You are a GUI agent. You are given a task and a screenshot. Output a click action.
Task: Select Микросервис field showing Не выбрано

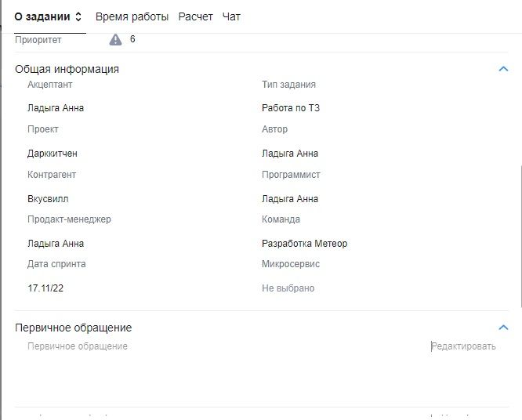pyautogui.click(x=288, y=288)
